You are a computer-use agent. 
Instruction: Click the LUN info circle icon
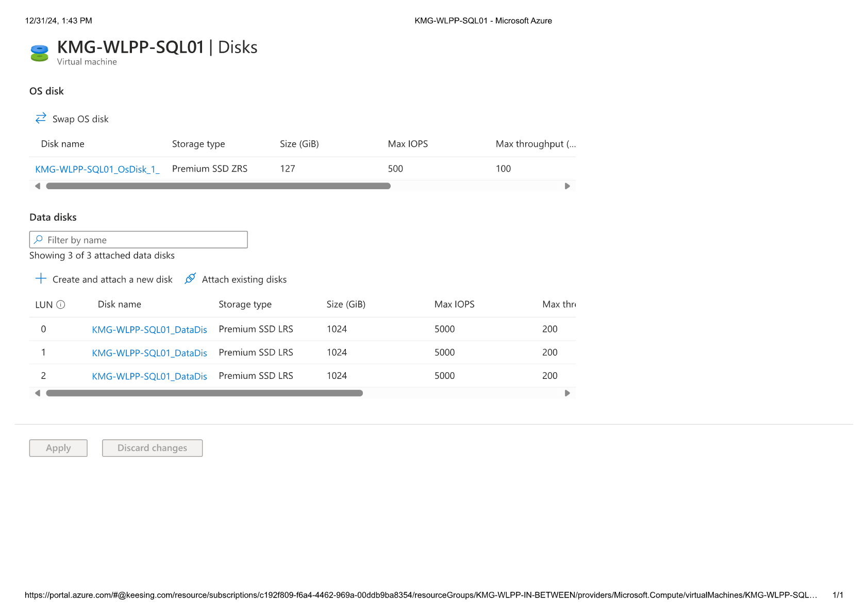click(61, 305)
